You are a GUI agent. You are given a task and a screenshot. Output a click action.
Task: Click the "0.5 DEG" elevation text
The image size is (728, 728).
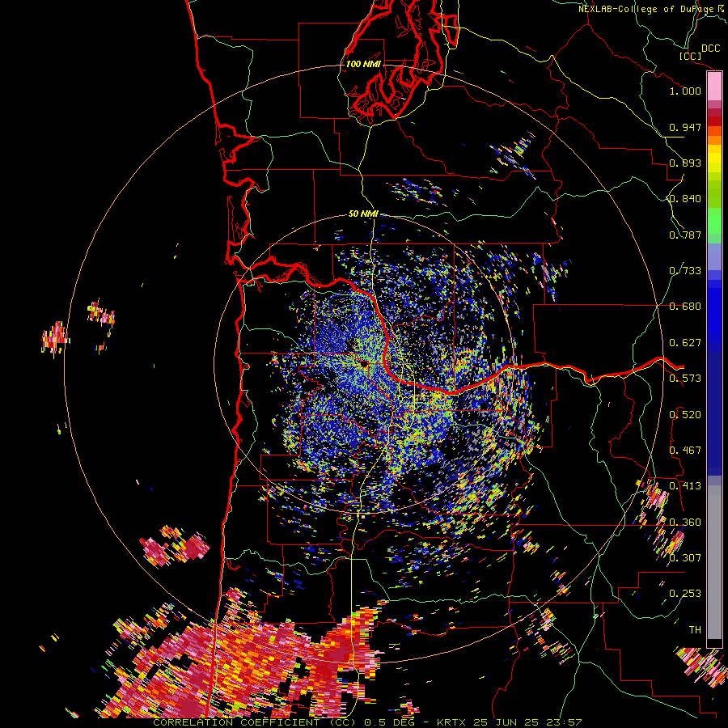click(x=389, y=722)
